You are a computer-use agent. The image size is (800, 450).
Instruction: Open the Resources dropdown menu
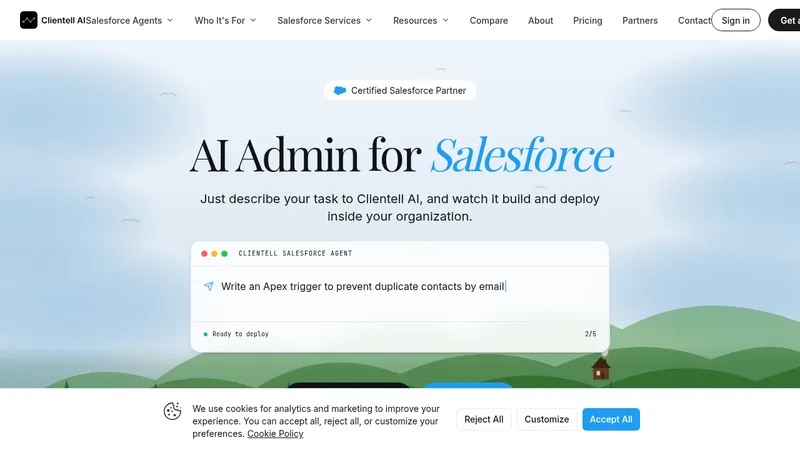point(420,20)
